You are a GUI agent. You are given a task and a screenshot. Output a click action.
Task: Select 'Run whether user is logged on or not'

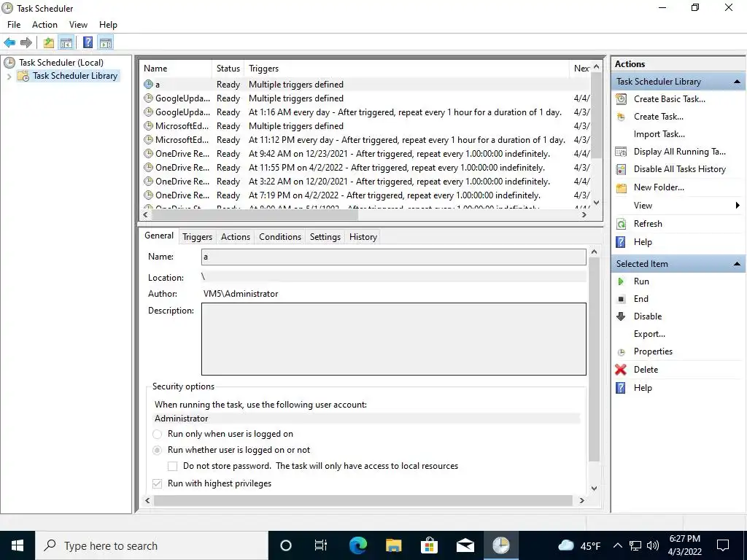pos(157,450)
